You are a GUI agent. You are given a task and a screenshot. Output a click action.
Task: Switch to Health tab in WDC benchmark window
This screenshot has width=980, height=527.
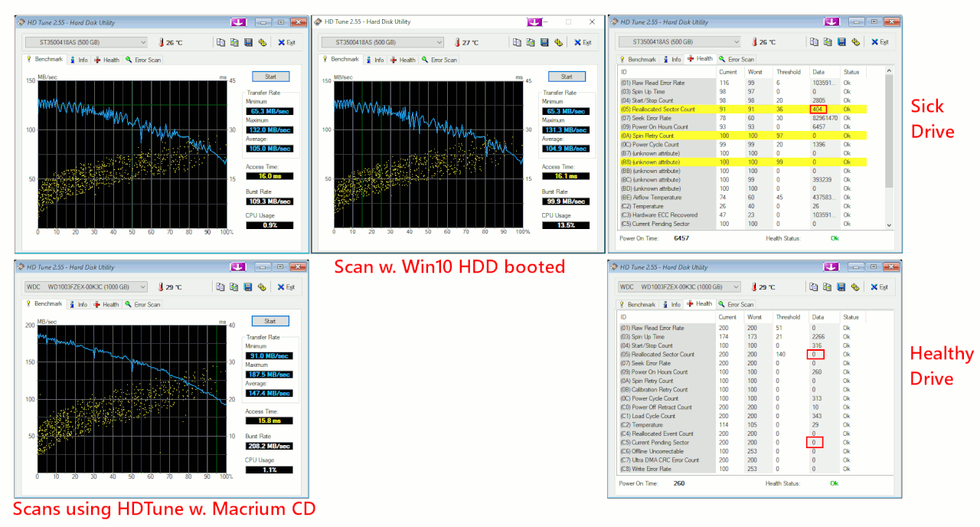click(107, 305)
